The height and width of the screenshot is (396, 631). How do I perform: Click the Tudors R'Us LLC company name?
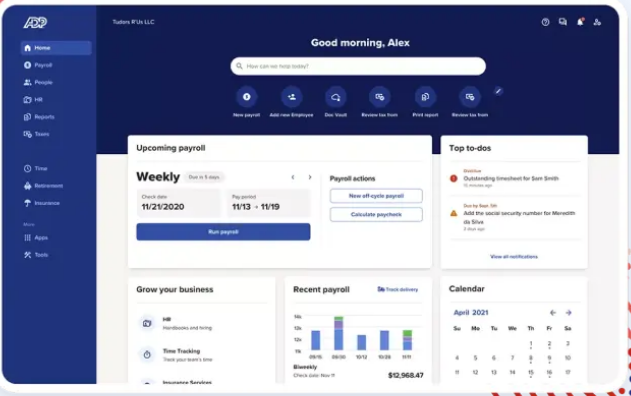pyautogui.click(x=134, y=22)
